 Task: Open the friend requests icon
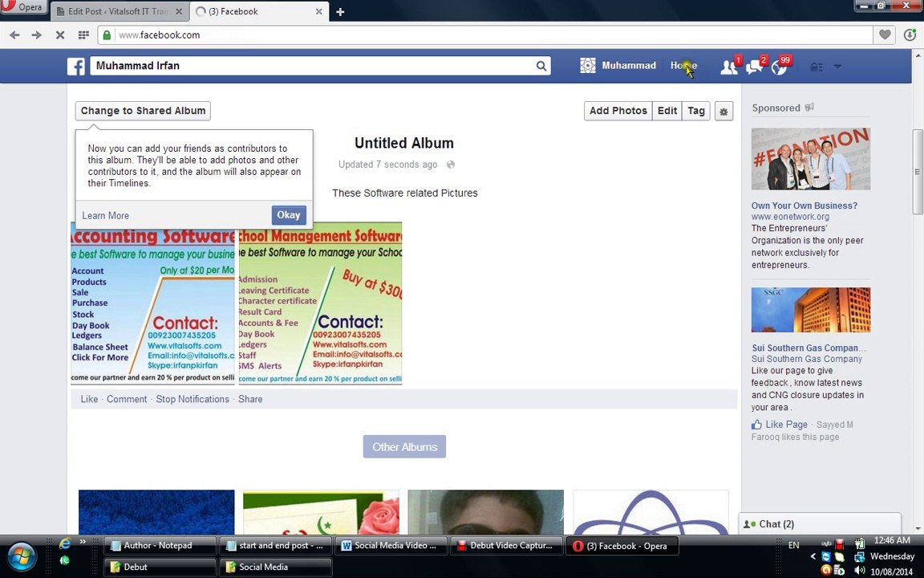(x=730, y=66)
